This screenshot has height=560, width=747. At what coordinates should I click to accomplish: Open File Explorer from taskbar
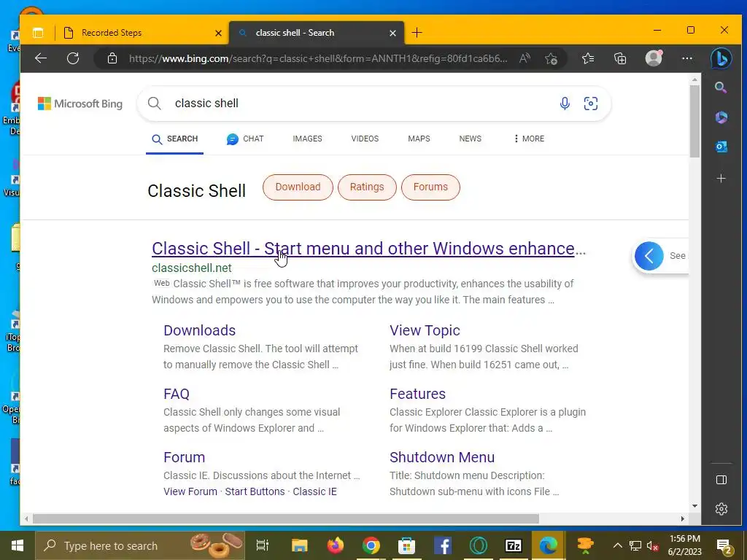pos(299,545)
